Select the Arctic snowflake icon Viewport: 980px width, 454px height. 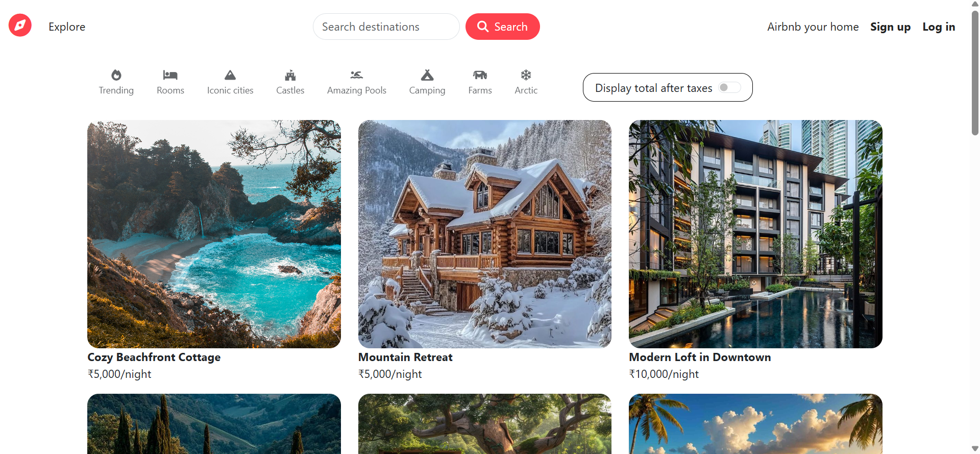pyautogui.click(x=526, y=75)
